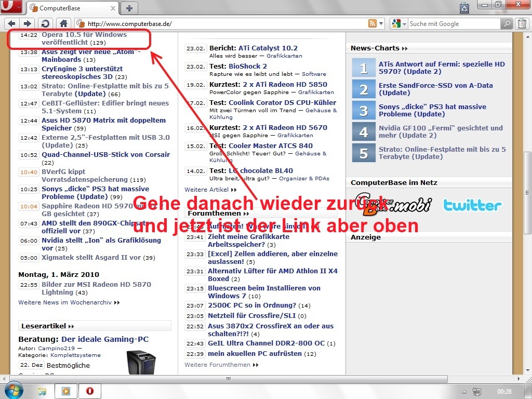Open Komplettsysteme category link

[75, 355]
